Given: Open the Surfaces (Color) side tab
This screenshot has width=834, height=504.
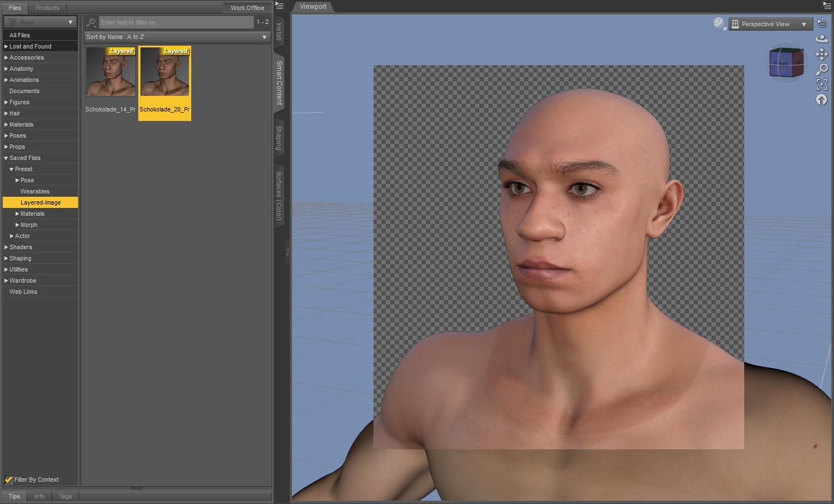Looking at the screenshot, I should 279,196.
